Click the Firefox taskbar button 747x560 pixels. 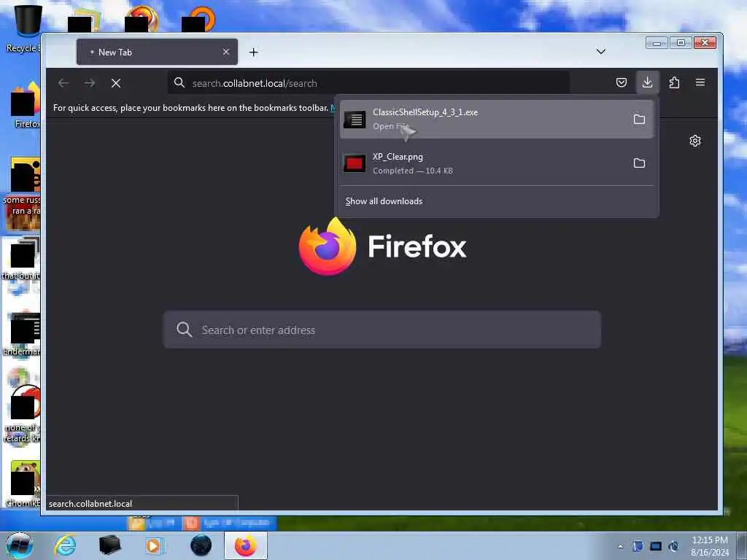coord(245,545)
